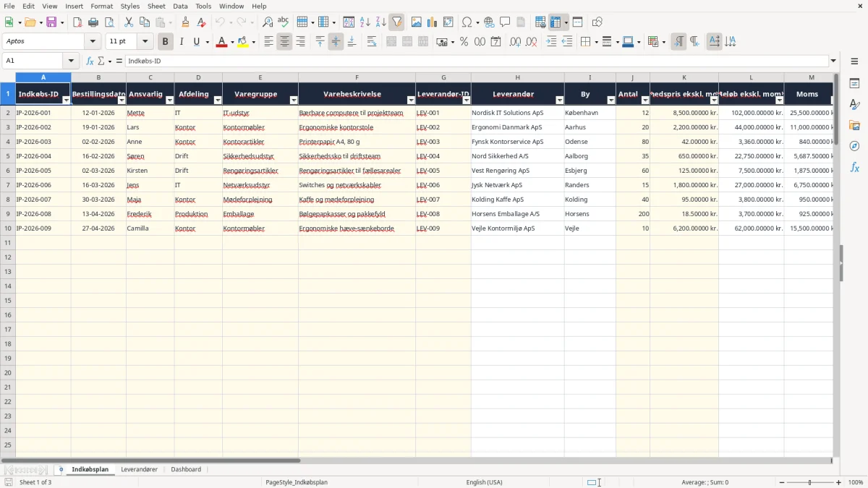Open the font size dropdown
This screenshot has height=488, width=868.
(x=145, y=42)
